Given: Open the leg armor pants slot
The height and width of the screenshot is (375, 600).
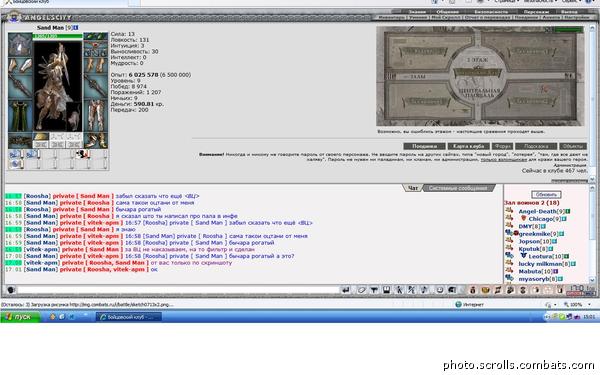Looking at the screenshot, I should 96,116.
